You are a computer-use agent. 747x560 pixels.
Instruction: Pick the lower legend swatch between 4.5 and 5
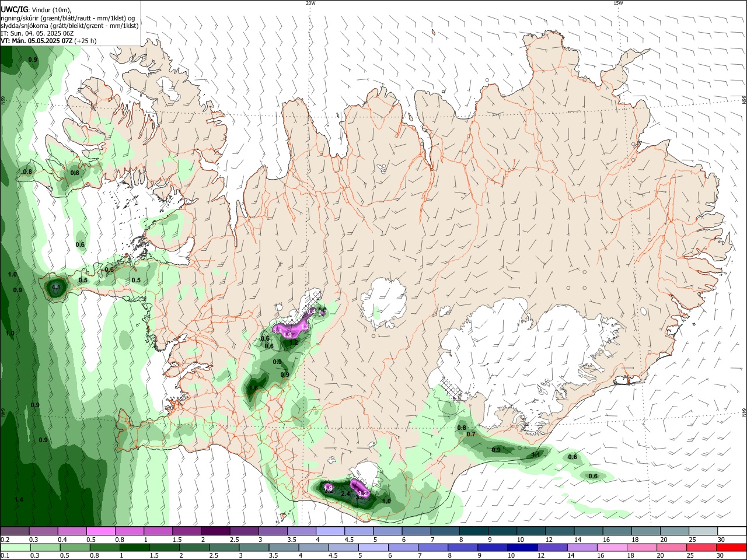point(343,547)
